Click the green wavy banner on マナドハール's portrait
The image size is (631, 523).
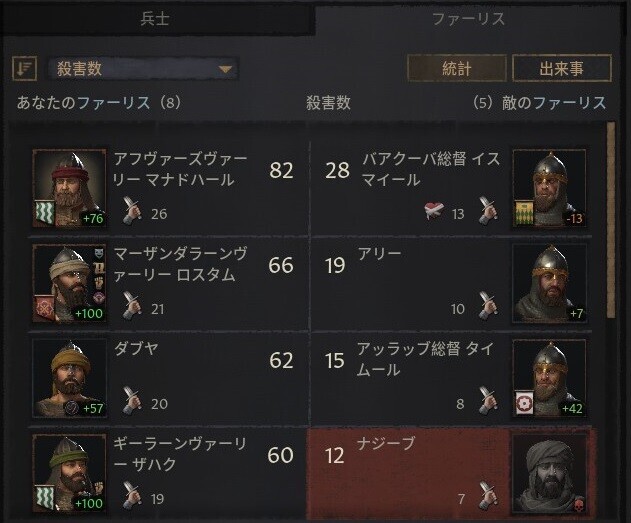point(44,212)
